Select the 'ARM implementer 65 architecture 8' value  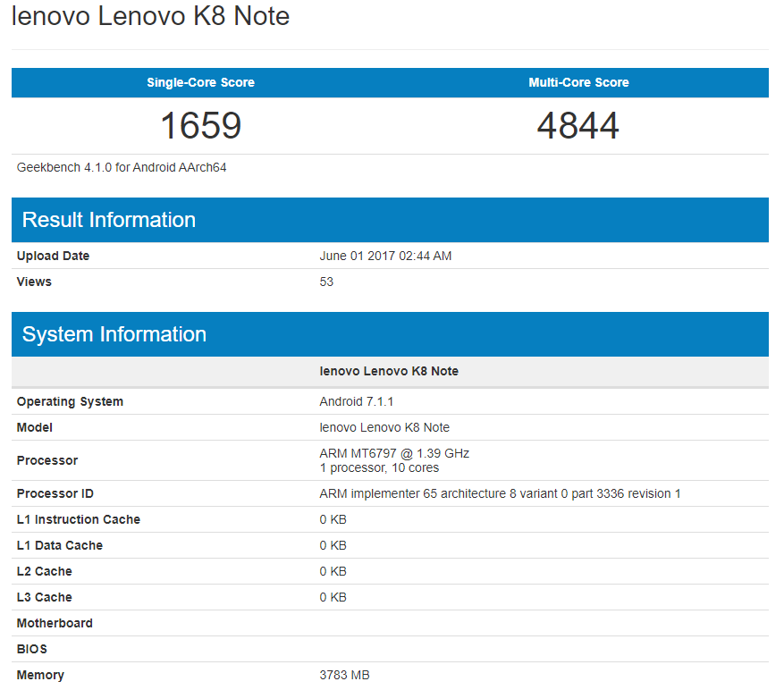pyautogui.click(x=500, y=493)
